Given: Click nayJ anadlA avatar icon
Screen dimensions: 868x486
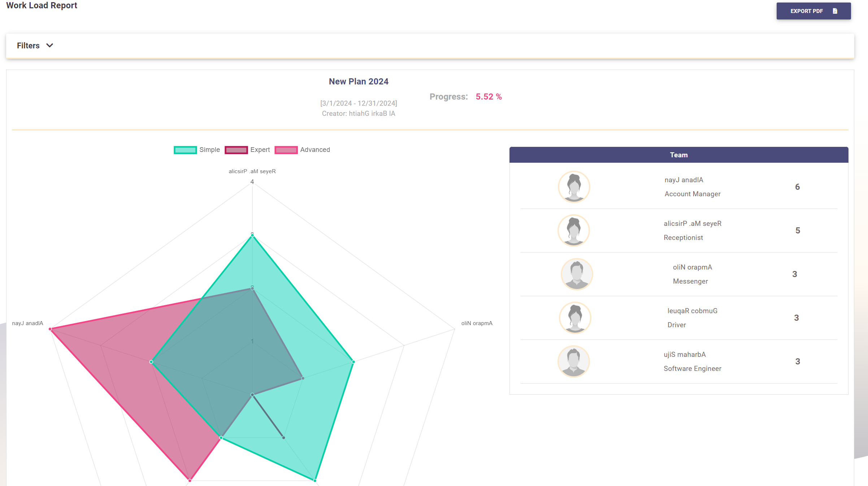Looking at the screenshot, I should 574,187.
